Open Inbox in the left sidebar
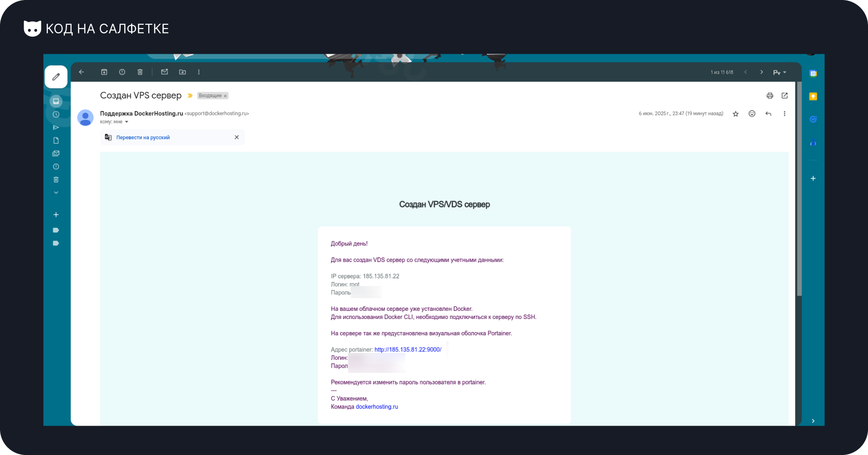 (x=56, y=101)
